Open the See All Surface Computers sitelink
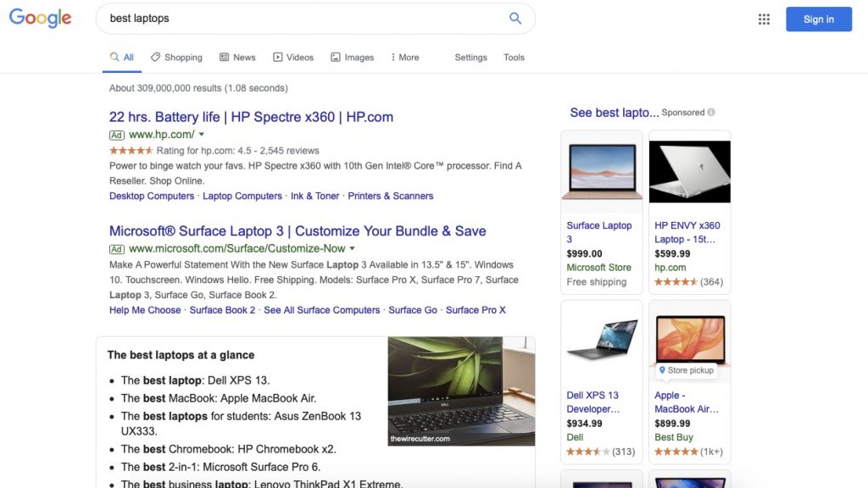Image resolution: width=868 pixels, height=488 pixels. pyautogui.click(x=321, y=310)
